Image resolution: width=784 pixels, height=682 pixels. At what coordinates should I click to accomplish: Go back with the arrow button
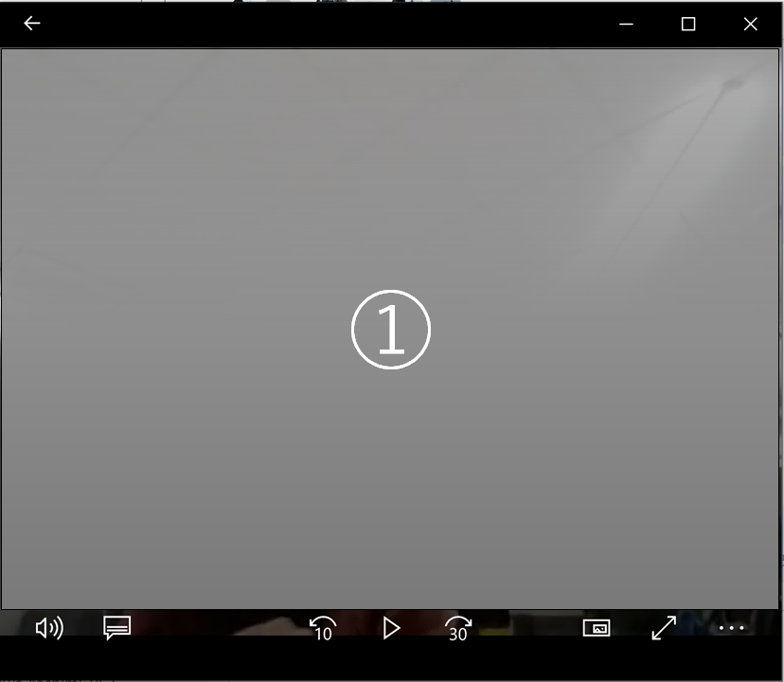(x=32, y=24)
